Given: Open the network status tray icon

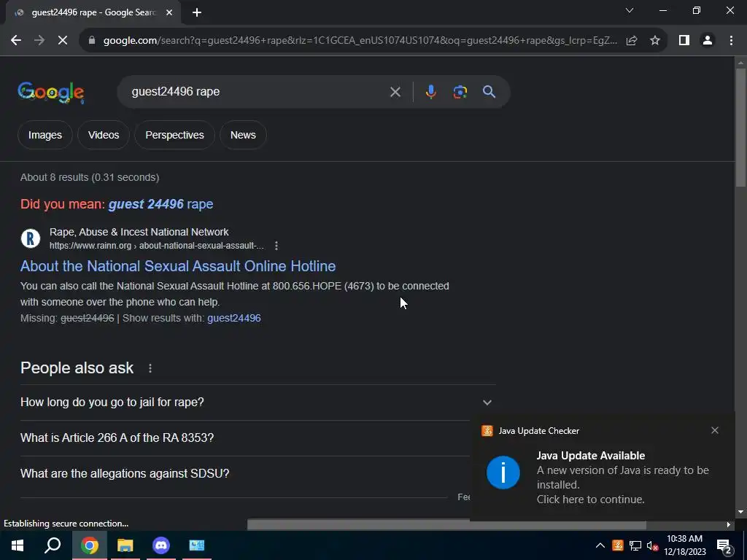Looking at the screenshot, I should pyautogui.click(x=635, y=545).
